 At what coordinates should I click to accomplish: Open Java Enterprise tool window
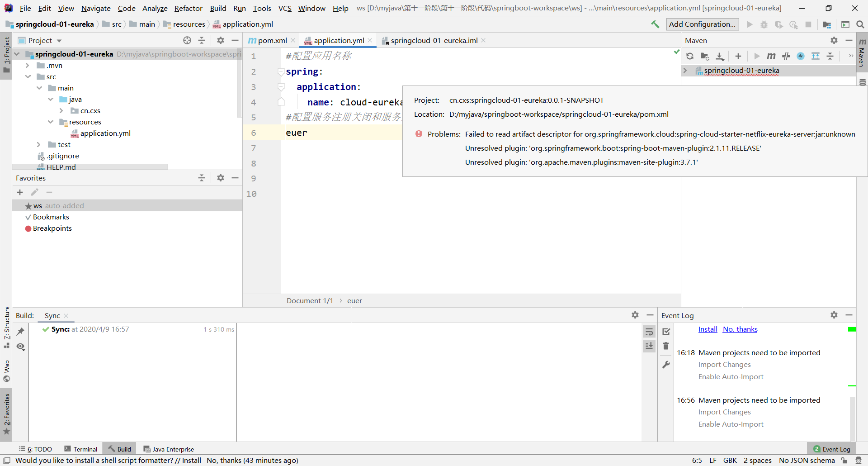click(169, 449)
